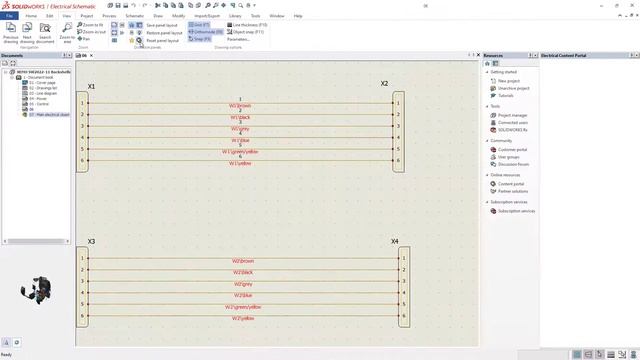Viewport: 640px width, 360px height.
Task: Click Save panel layout
Action: coord(162,25)
